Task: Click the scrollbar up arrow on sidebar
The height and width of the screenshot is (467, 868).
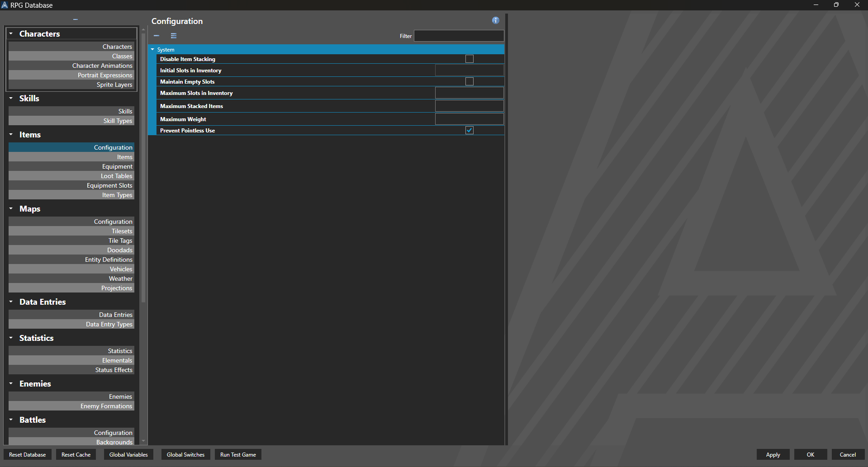Action: click(143, 28)
